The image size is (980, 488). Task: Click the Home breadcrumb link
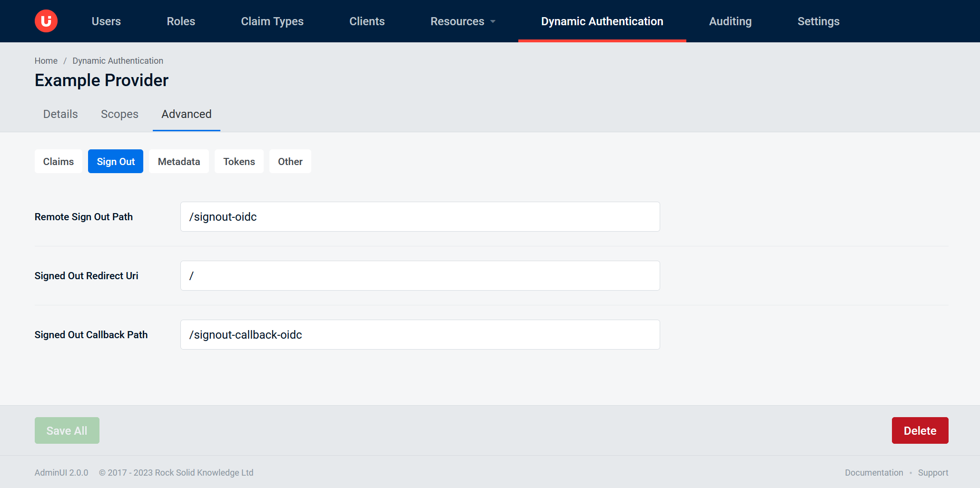point(46,61)
